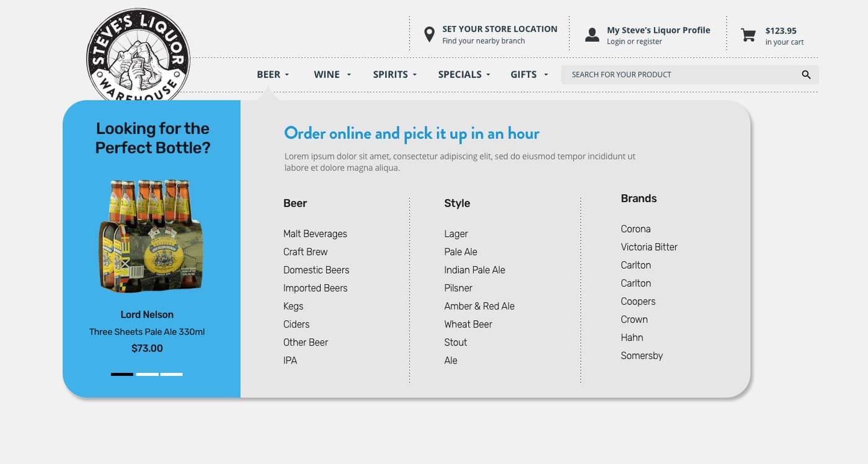Viewport: 868px width, 464px height.
Task: Open the Lord Nelson product title
Action: pos(147,315)
